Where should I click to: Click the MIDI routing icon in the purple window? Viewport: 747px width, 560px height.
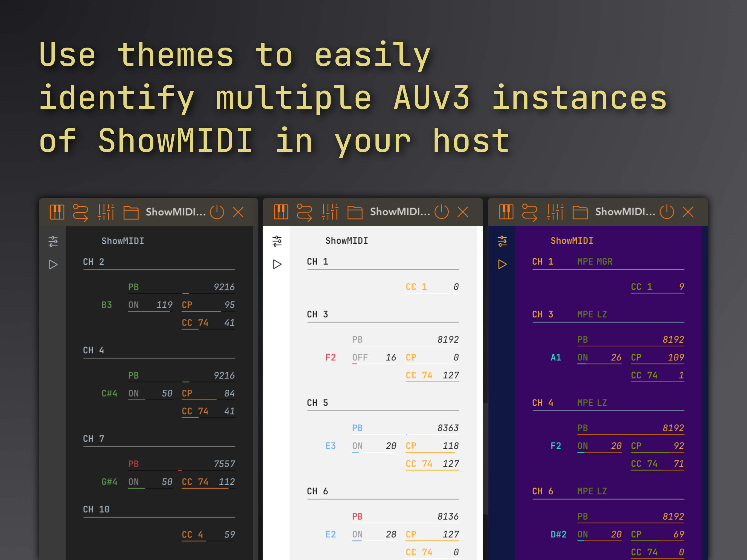pyautogui.click(x=530, y=212)
